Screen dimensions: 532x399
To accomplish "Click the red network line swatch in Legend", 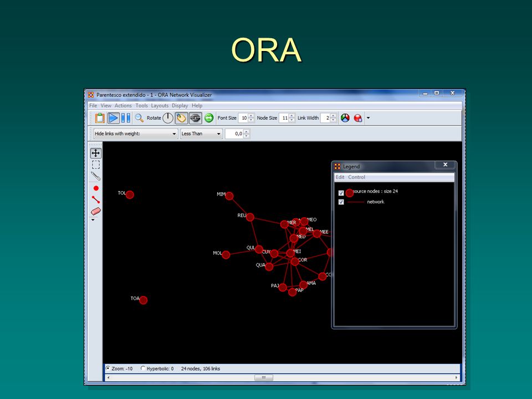I will pyautogui.click(x=356, y=202).
